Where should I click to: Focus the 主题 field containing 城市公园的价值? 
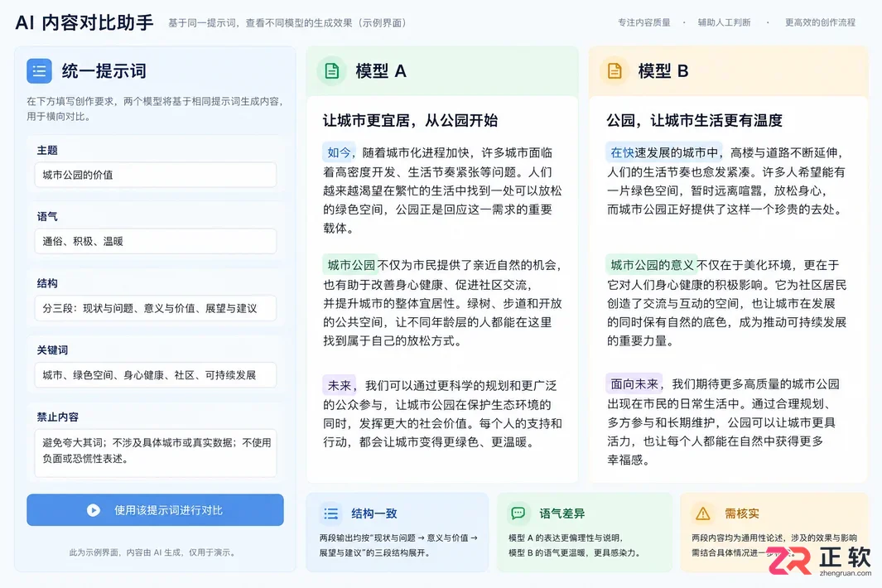(x=155, y=175)
